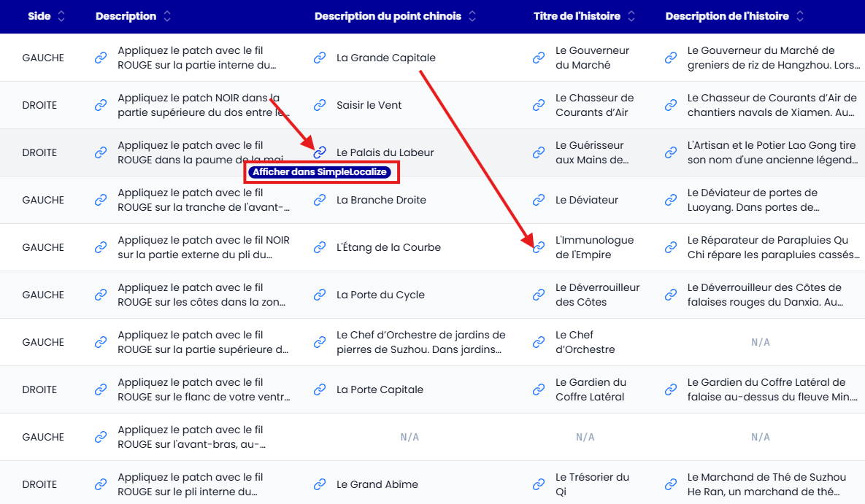This screenshot has height=504, width=865.
Task: Click link icon next to 'Saisir le Vent'
Action: (320, 105)
